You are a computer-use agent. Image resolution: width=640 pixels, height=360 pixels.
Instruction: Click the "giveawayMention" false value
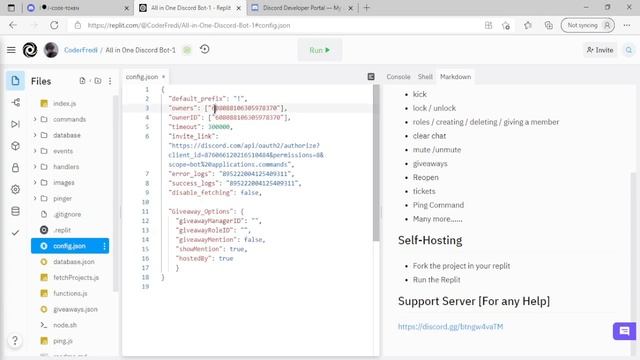coord(253,240)
